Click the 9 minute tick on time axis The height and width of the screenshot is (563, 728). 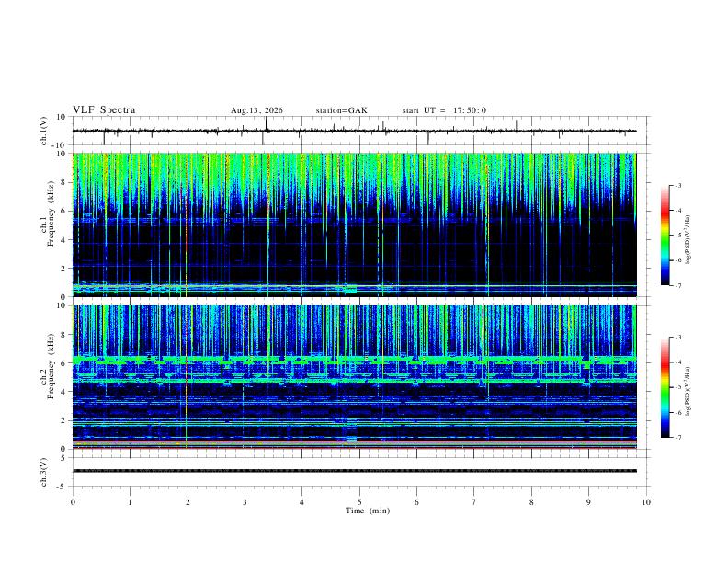pyautogui.click(x=588, y=502)
